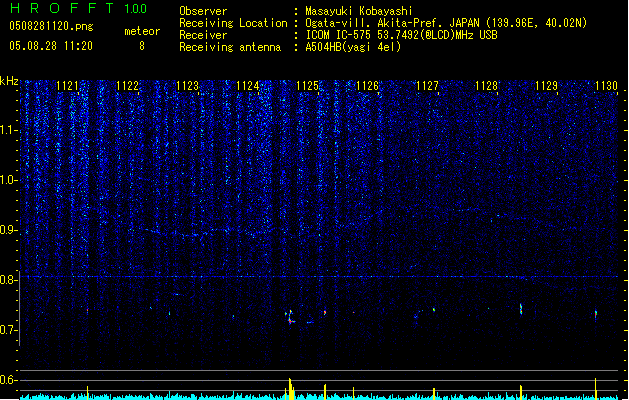The image size is (629, 400).
Task: Click the timestamp 05.08.28 11:20
Action: coord(51,46)
